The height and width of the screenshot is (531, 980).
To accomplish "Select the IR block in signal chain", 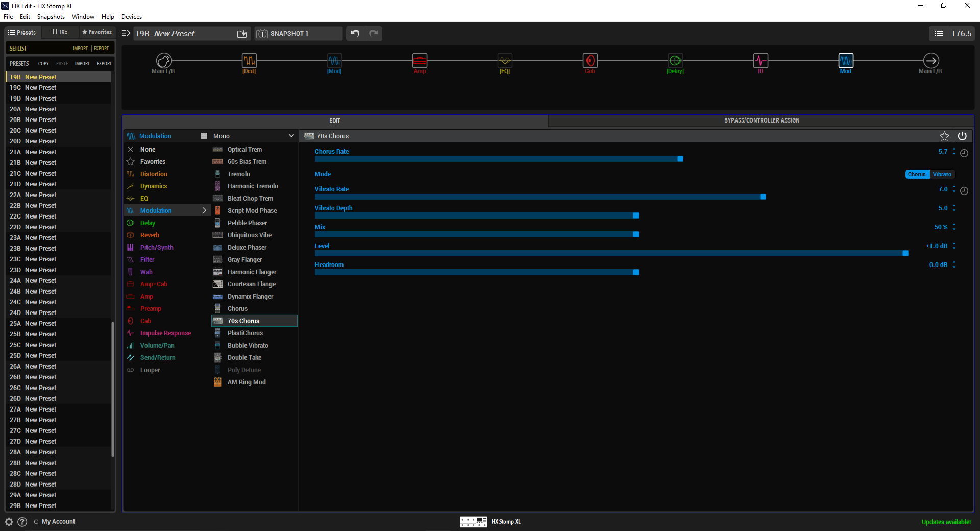I will click(x=761, y=61).
